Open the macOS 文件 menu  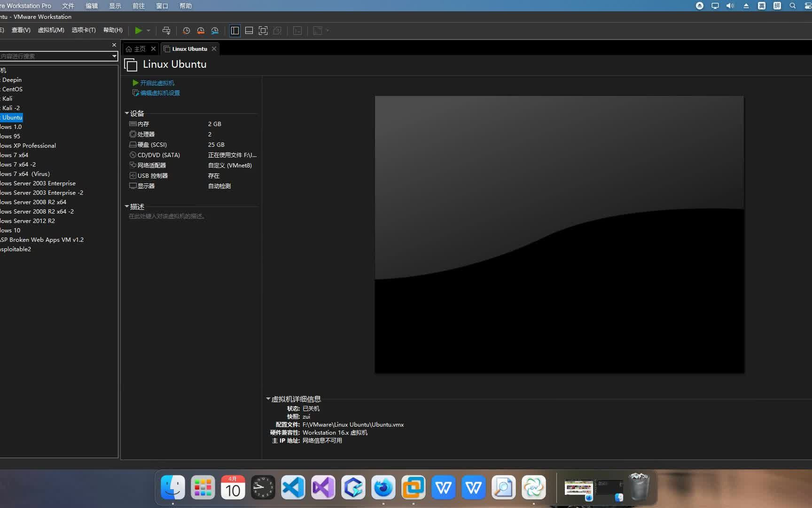point(68,6)
